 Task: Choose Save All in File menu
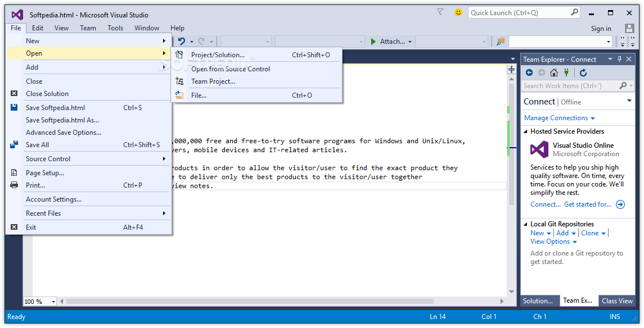coord(37,145)
